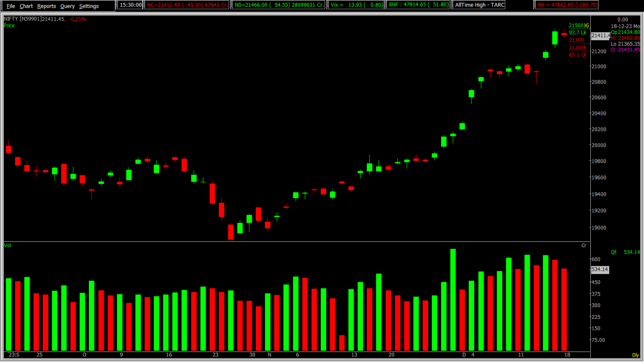The image size is (644, 362).
Task: Toggle the Cr unit label on volume pane
Action: 584,245
